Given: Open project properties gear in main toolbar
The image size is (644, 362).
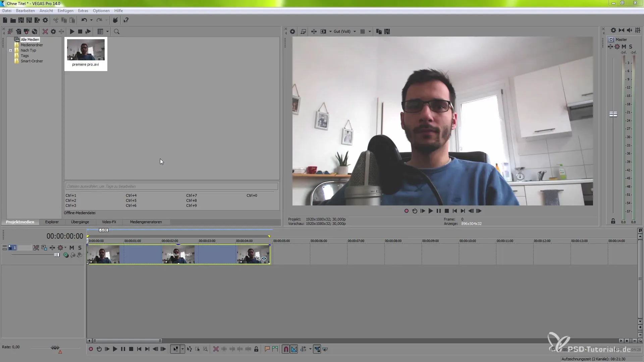Looking at the screenshot, I should pos(45,20).
